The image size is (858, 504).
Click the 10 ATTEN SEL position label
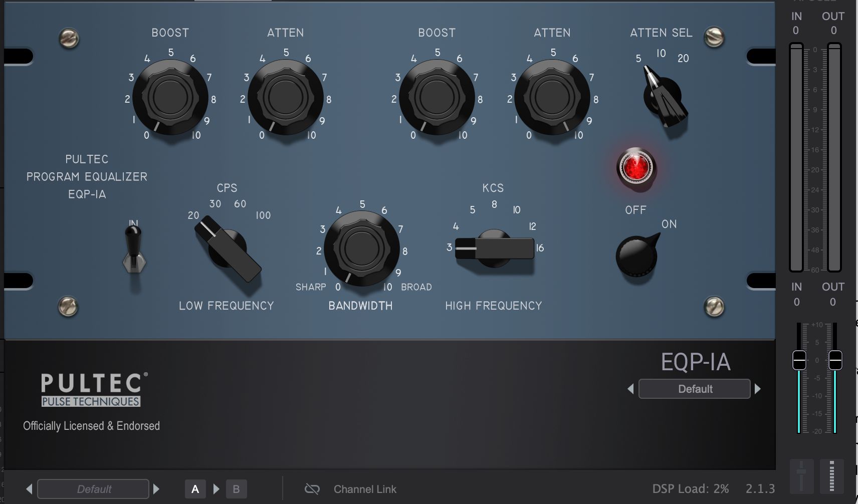click(x=661, y=54)
